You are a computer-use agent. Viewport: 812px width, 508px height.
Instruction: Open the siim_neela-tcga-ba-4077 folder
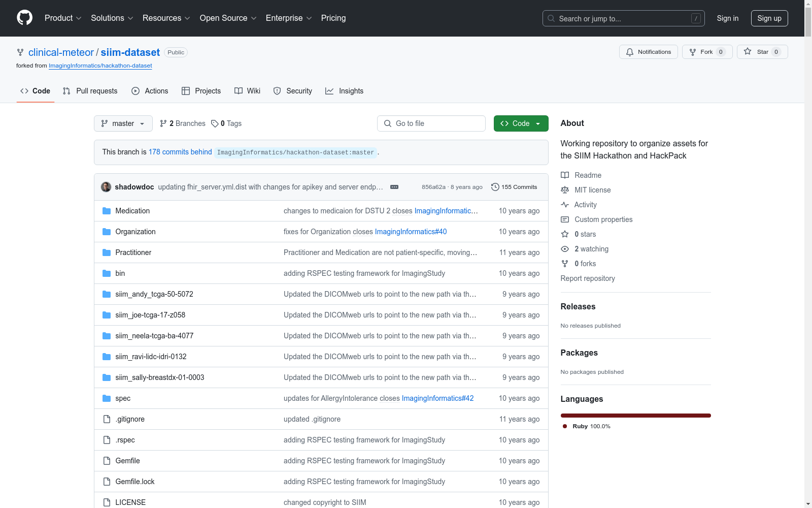[x=154, y=336]
